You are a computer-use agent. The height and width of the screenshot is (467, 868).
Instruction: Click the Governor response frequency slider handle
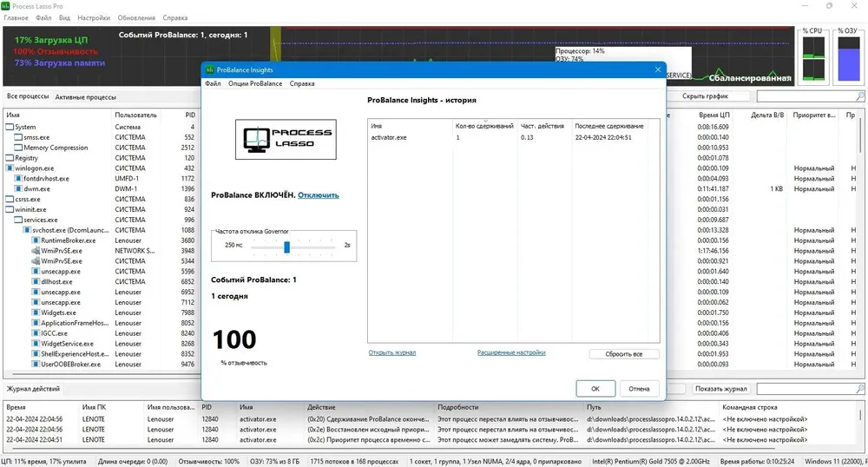286,247
